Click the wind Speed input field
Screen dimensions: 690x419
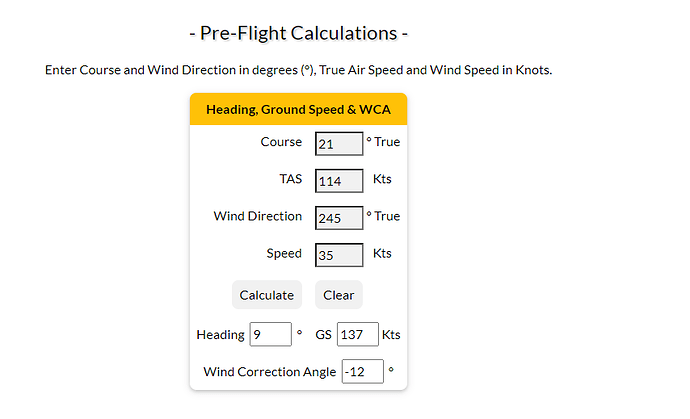(x=338, y=255)
